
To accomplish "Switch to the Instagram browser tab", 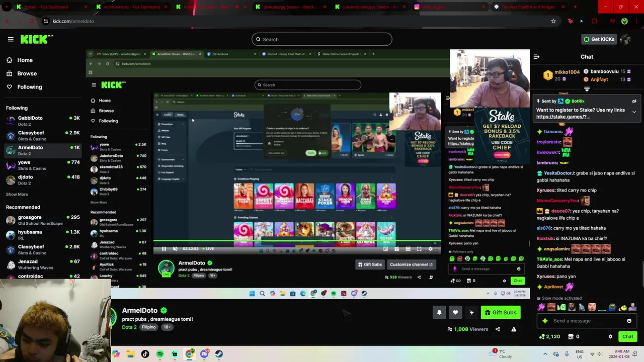I will point(450,7).
